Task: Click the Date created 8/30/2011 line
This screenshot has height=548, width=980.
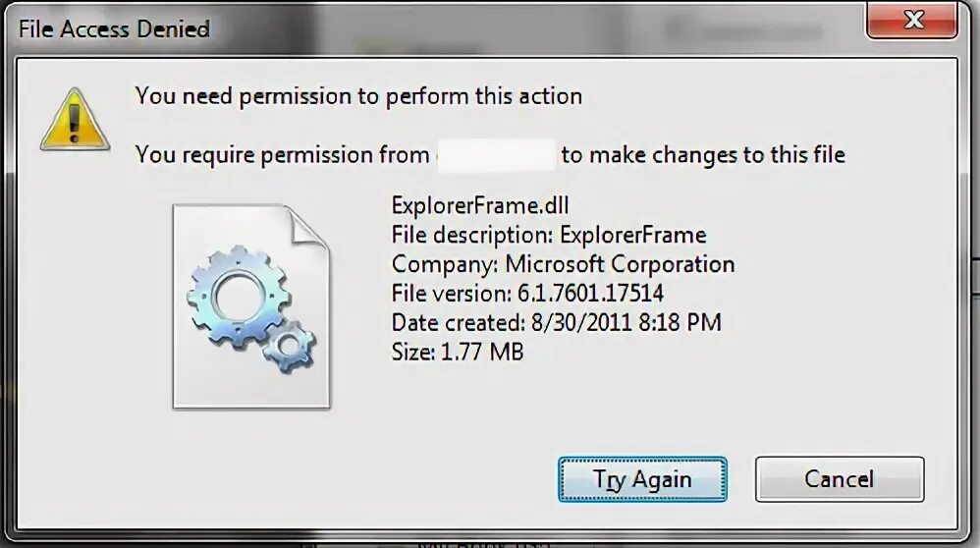Action: [556, 322]
